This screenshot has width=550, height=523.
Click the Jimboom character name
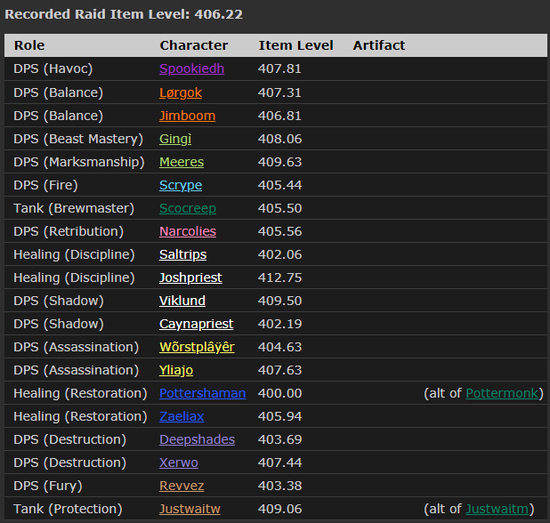(x=187, y=116)
